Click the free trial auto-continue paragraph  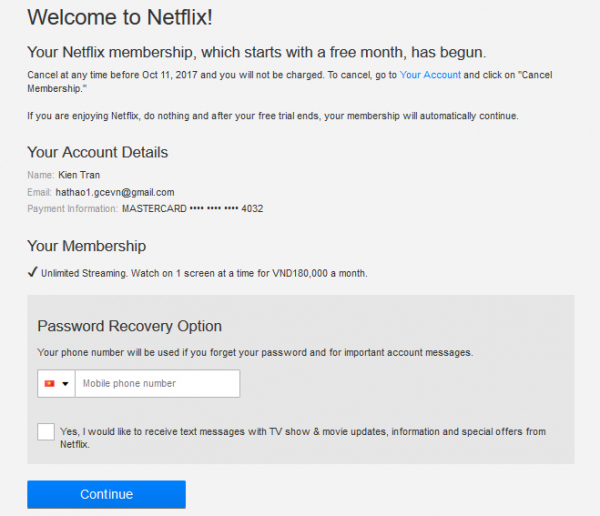(272, 117)
